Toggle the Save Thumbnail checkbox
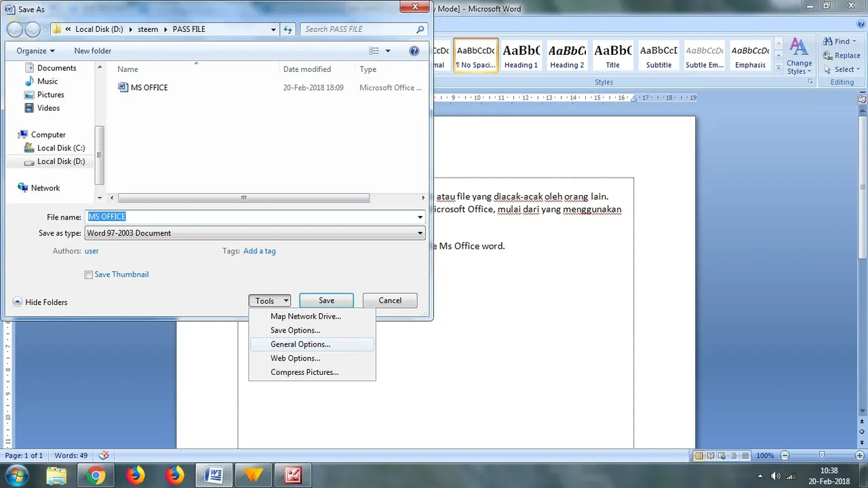The image size is (868, 488). pyautogui.click(x=88, y=274)
